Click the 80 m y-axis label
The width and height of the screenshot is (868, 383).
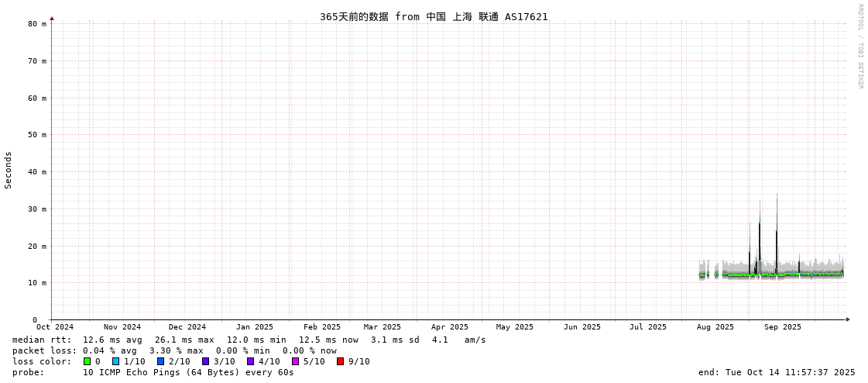click(x=38, y=24)
